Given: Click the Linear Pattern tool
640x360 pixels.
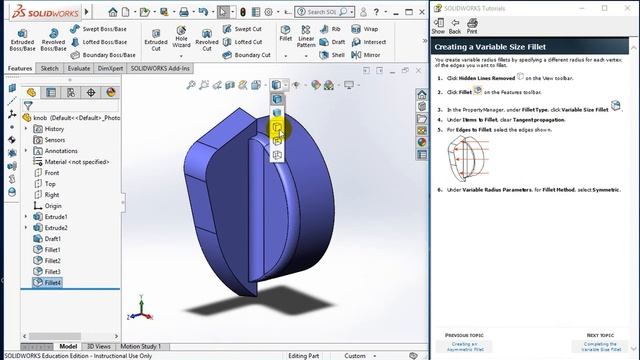Looking at the screenshot, I should (306, 36).
